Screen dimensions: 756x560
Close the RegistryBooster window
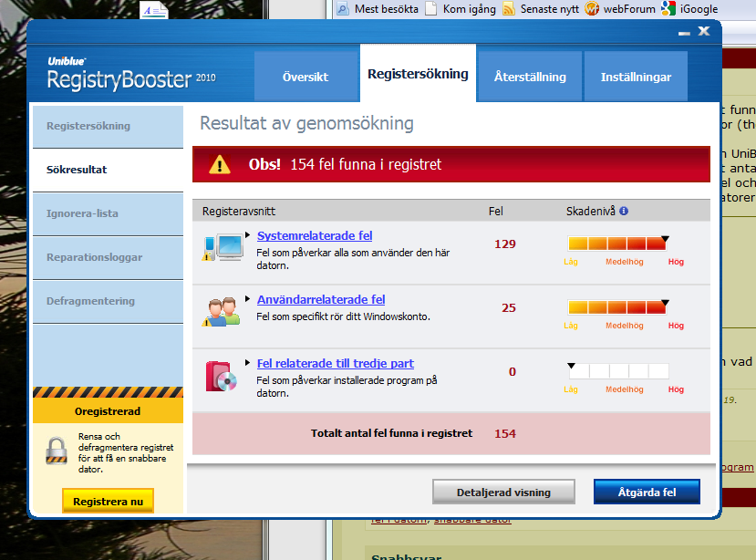tap(704, 31)
